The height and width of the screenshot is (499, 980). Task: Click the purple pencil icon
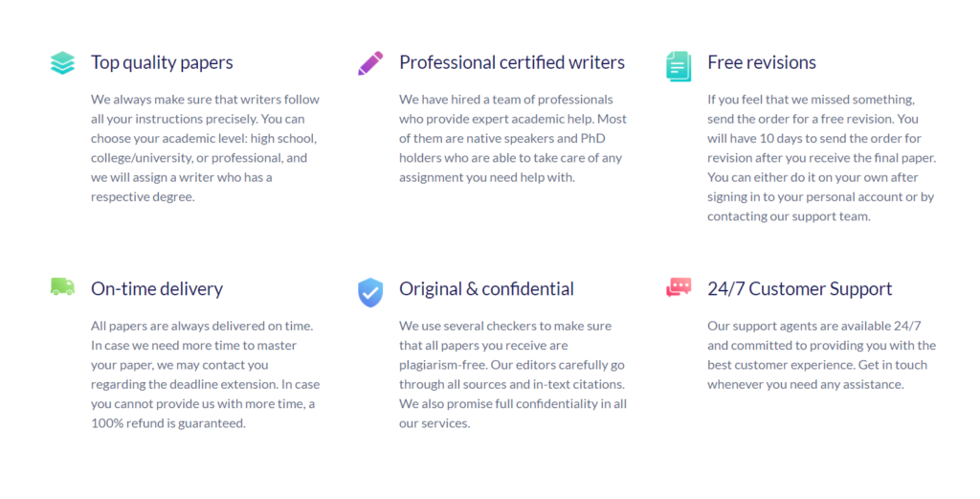370,63
